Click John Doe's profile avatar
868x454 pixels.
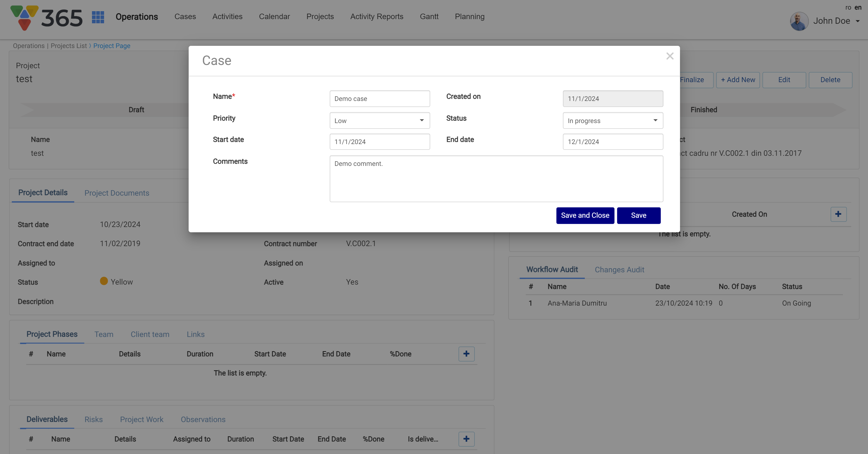(799, 21)
